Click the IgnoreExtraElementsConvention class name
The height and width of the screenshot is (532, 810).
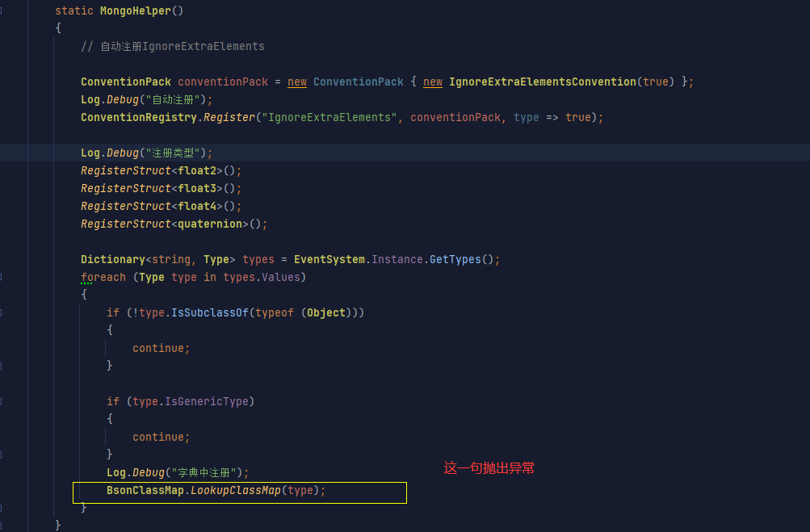(542, 82)
